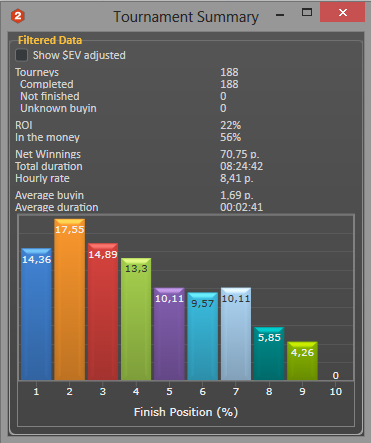Click the Hourly rate label
371x443 pixels.
pos(42,178)
